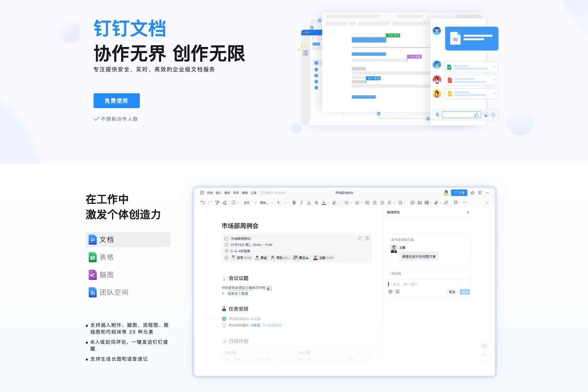Image resolution: width=588 pixels, height=392 pixels.
Task: Select the 文档 tab in the feature list
Action: 128,240
